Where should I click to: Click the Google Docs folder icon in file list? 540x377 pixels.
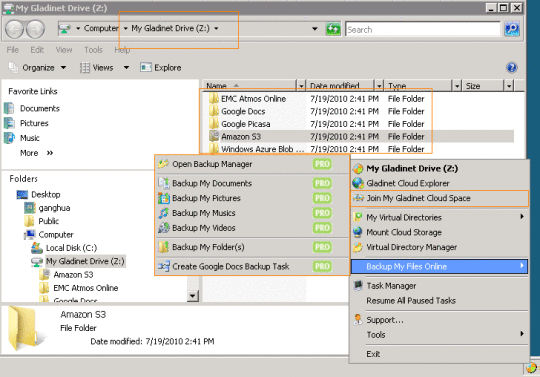[x=214, y=111]
